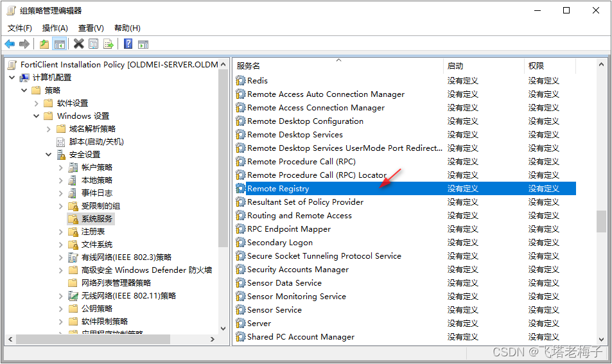Click the export list toolbar icon
Viewport: 612px width, 364px height.
[109, 44]
